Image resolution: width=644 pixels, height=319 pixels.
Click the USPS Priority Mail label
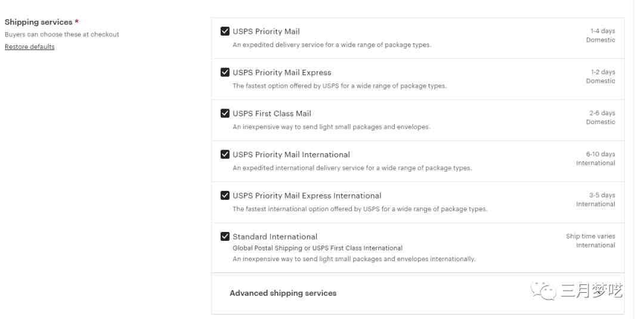(x=266, y=32)
